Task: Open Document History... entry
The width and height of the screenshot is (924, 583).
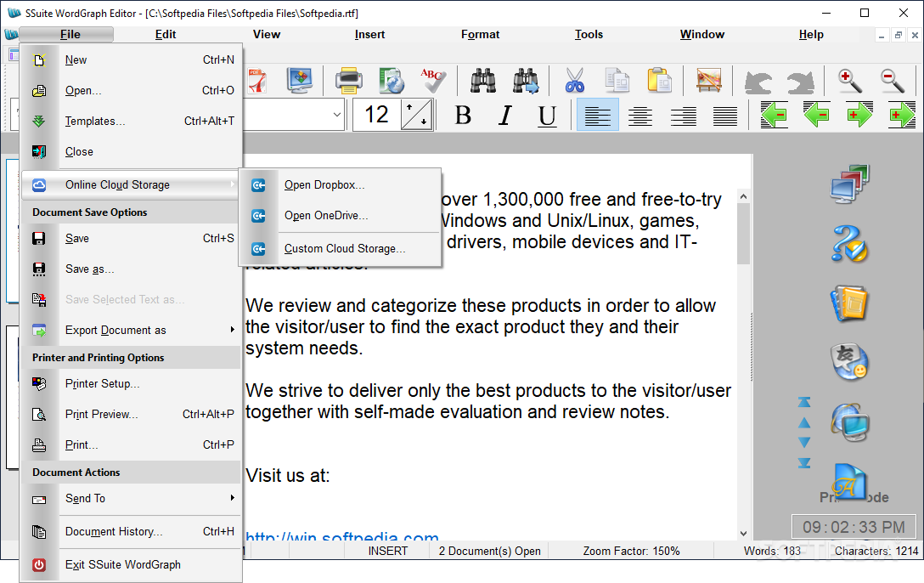Action: 131,532
